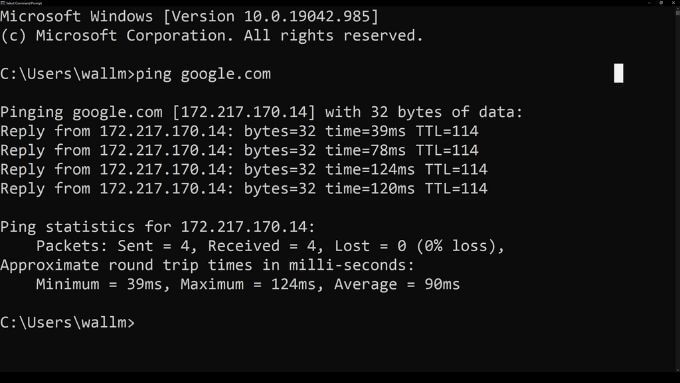Screen dimensions: 680x383
Task: Click the scrollbar up arrow
Action: [678, 8]
